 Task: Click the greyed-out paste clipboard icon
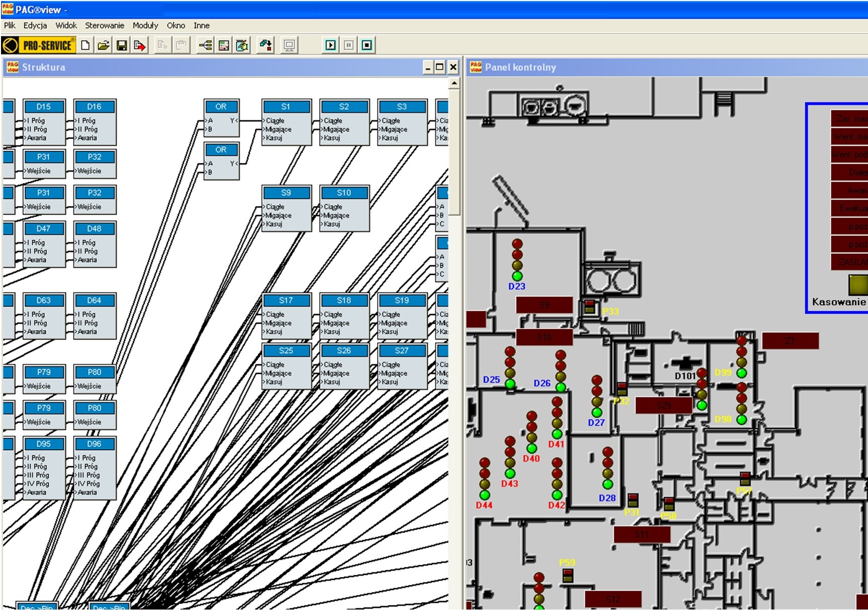181,45
